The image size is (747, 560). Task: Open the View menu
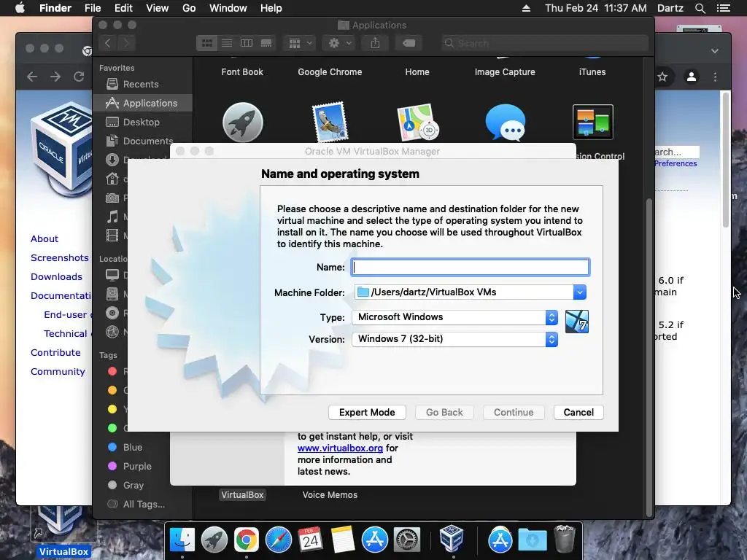[158, 8]
